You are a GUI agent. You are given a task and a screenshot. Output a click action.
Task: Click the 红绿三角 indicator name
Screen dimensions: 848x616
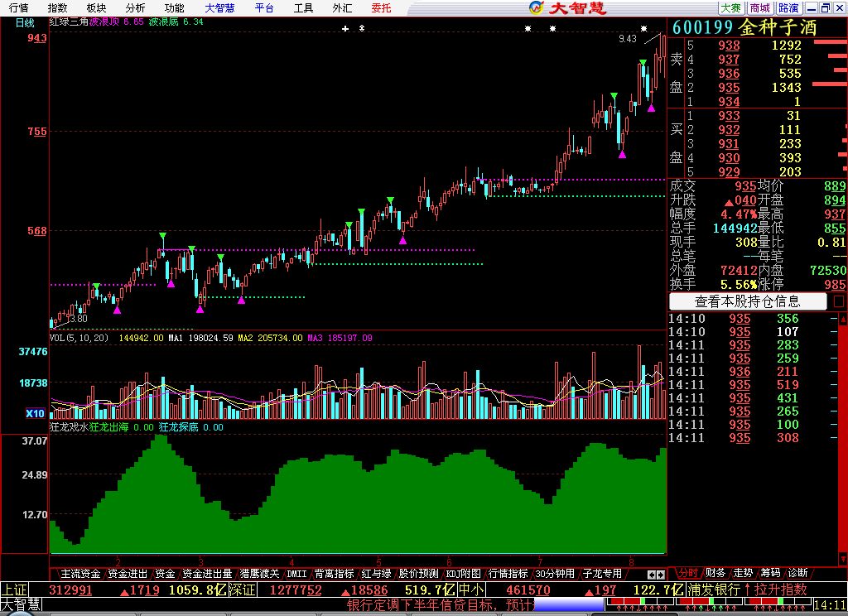[x=69, y=22]
